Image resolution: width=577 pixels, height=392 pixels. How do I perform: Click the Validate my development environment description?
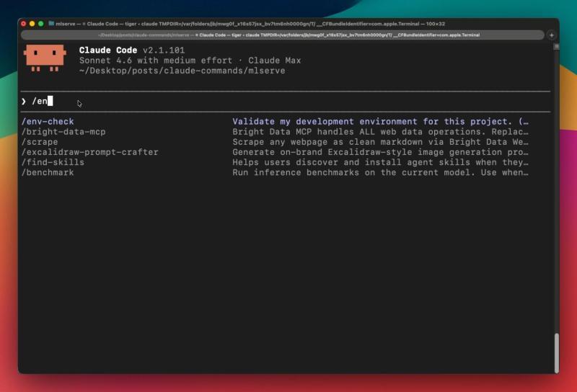380,122
